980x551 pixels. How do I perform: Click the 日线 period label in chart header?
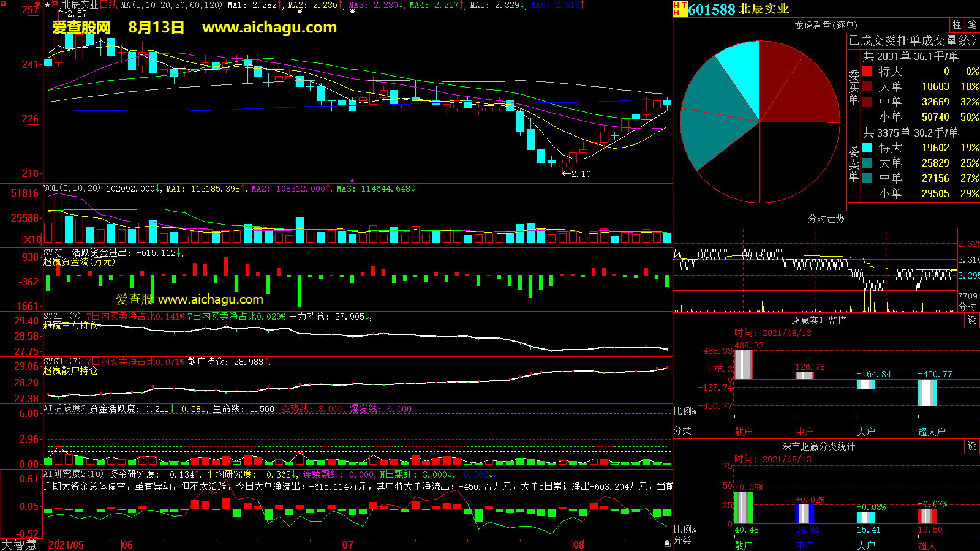(x=108, y=5)
